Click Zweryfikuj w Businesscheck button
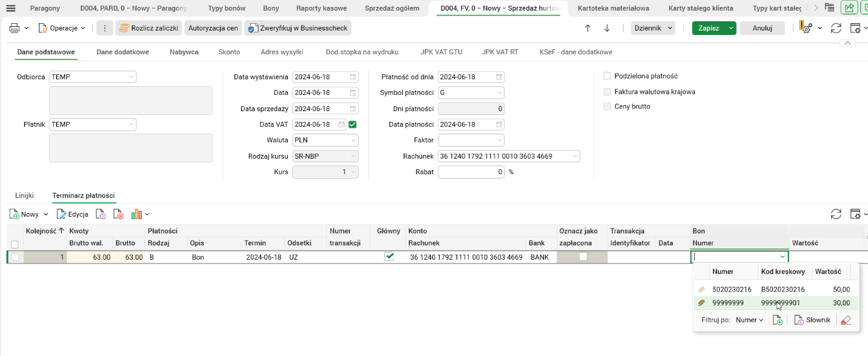The height and width of the screenshot is (356, 868). [298, 28]
